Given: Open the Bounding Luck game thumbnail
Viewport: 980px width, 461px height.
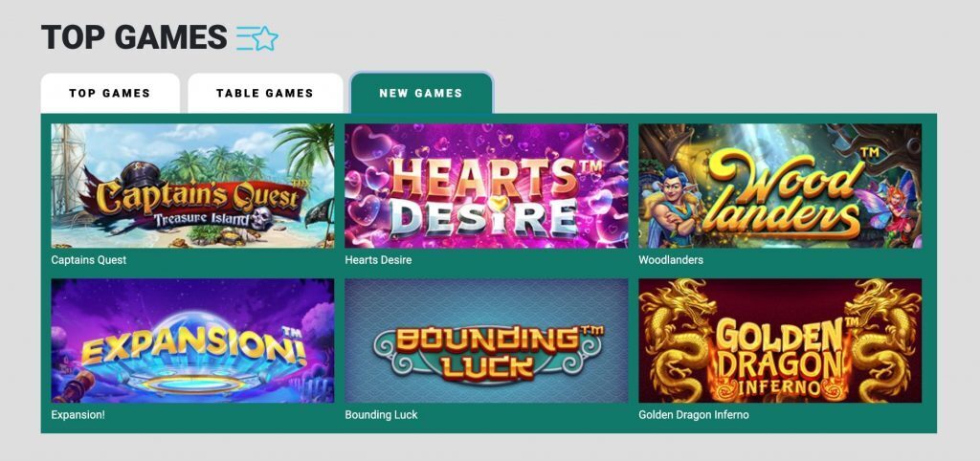Looking at the screenshot, I should point(486,340).
